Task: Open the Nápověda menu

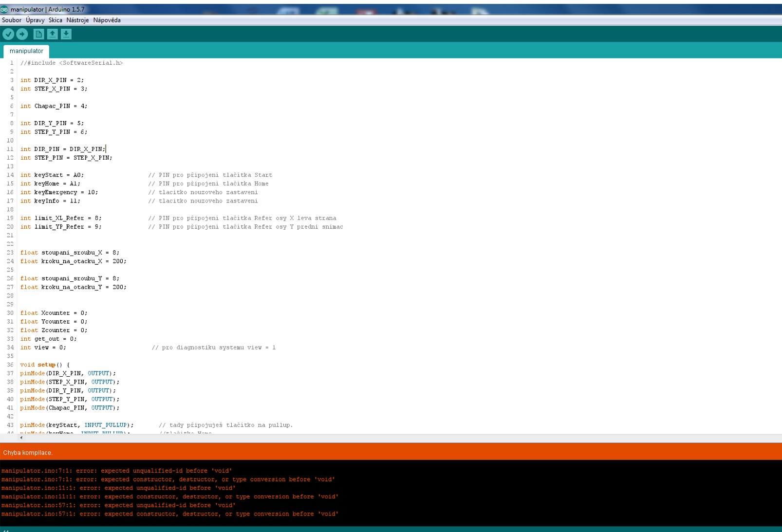Action: [x=107, y=20]
